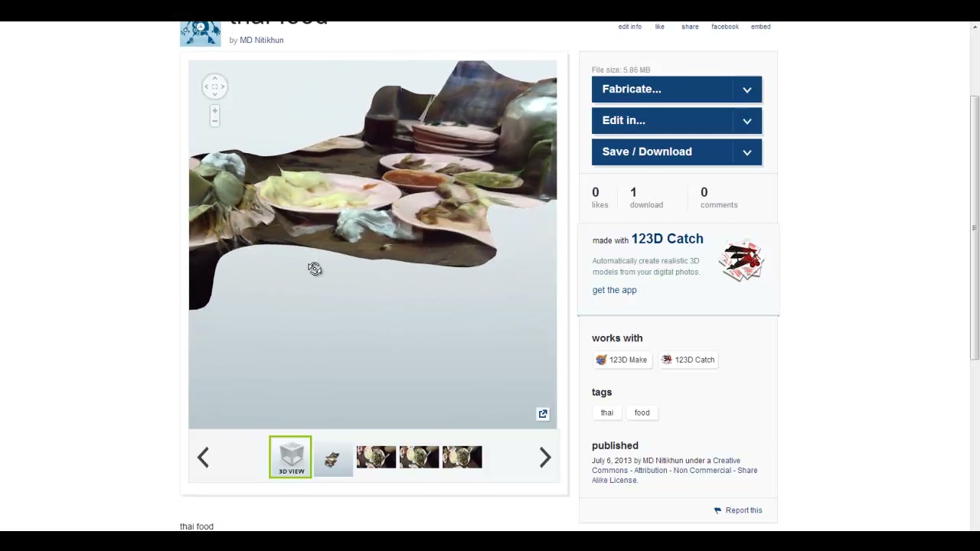Expand the Fabricate dropdown
This screenshot has height=551, width=980.
747,90
